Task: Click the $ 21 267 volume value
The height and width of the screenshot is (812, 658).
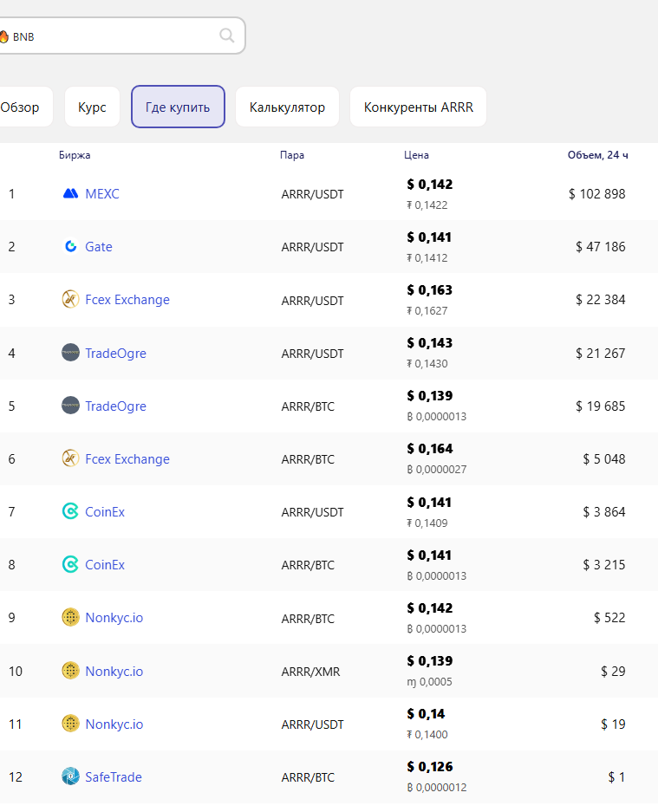Action: pos(601,354)
